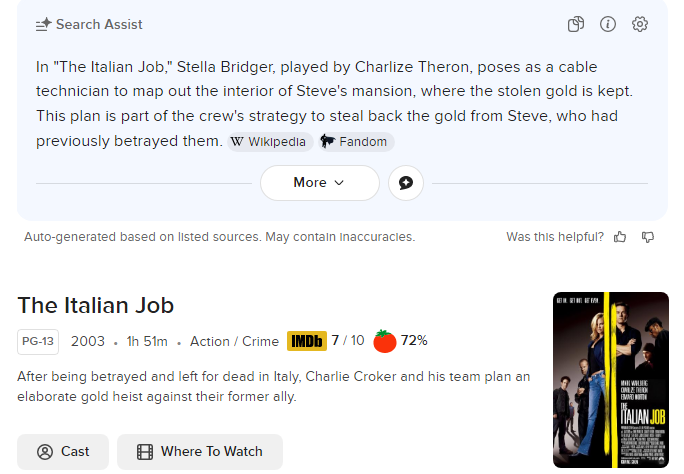This screenshot has height=474, width=684.
Task: Open the Cast button
Action: click(x=63, y=452)
